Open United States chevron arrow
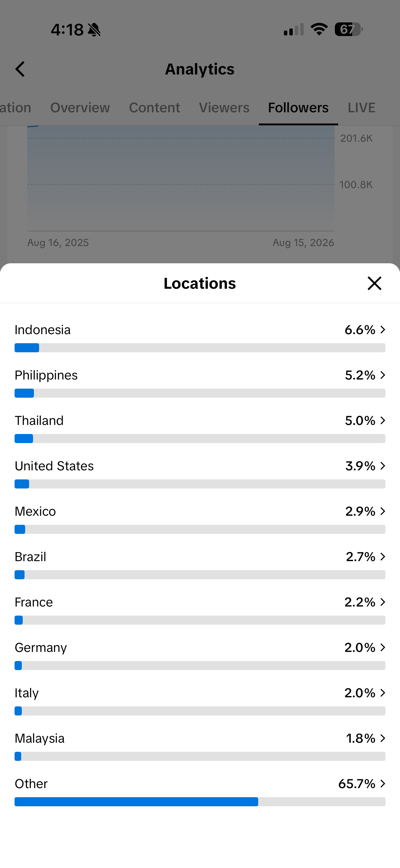This screenshot has width=400, height=868. click(382, 466)
